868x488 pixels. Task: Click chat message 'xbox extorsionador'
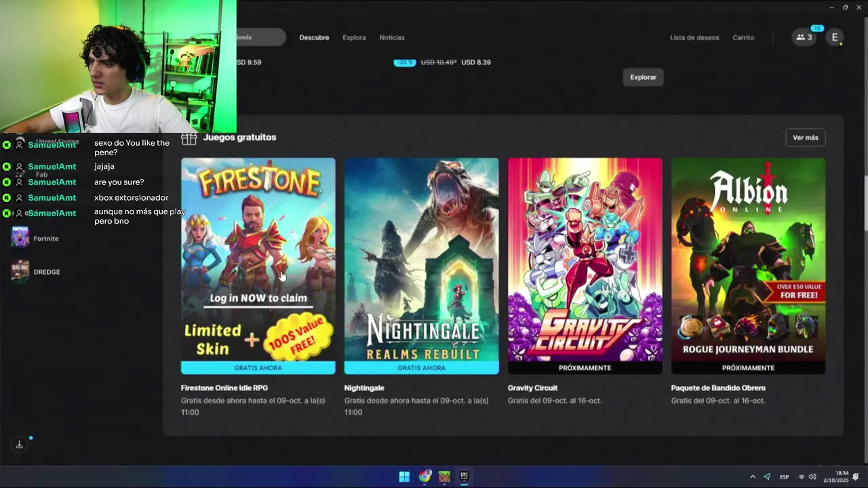(132, 198)
